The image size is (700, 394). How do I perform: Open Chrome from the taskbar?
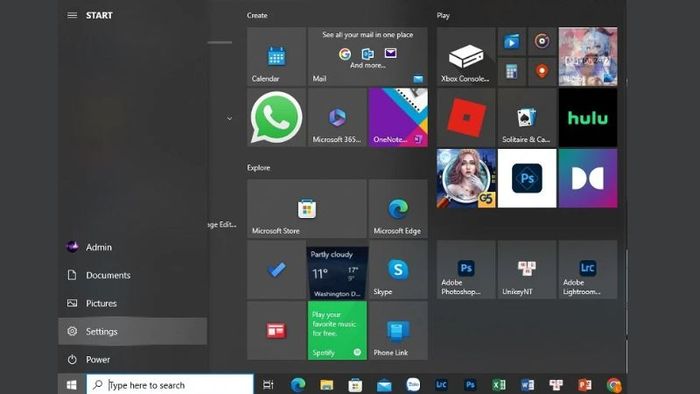click(x=614, y=385)
